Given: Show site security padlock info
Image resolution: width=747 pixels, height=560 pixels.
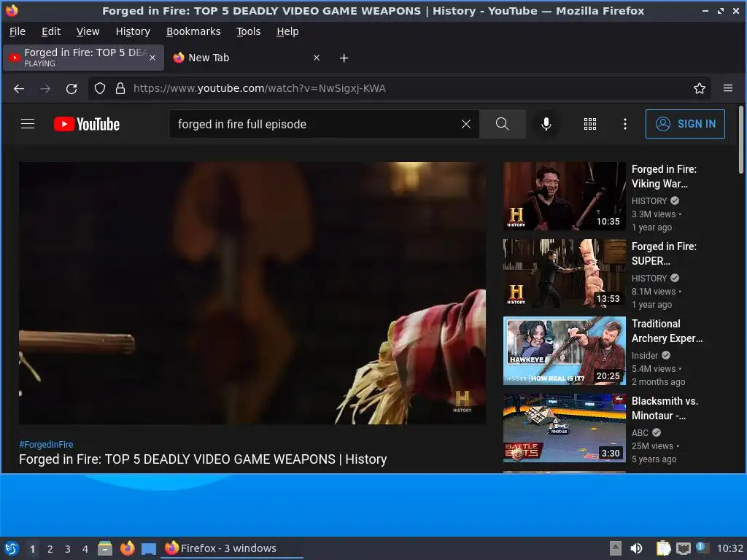Looking at the screenshot, I should pos(120,88).
